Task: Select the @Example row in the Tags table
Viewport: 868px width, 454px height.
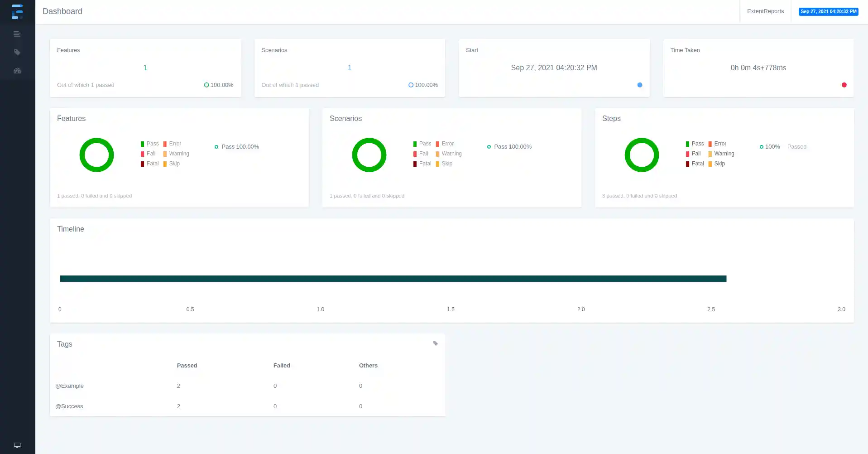Action: point(69,386)
